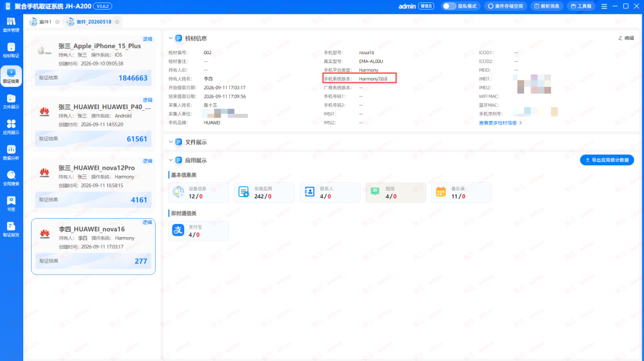Expand the 文件展示 section chevron
644x361 pixels.
[x=171, y=142]
